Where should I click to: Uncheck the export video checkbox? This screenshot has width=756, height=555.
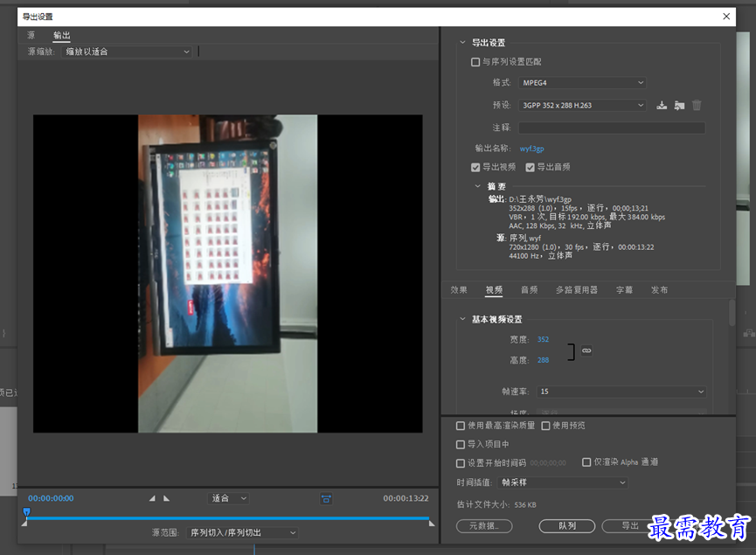(475, 167)
